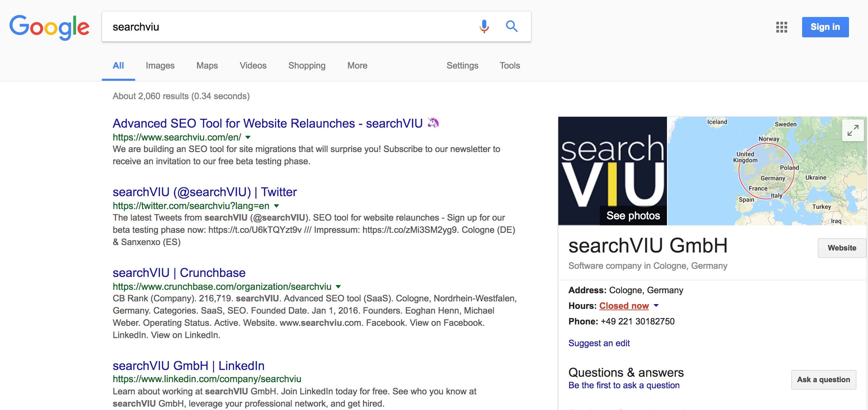Click the Website button
Screen dimensions: 868x410
point(842,248)
